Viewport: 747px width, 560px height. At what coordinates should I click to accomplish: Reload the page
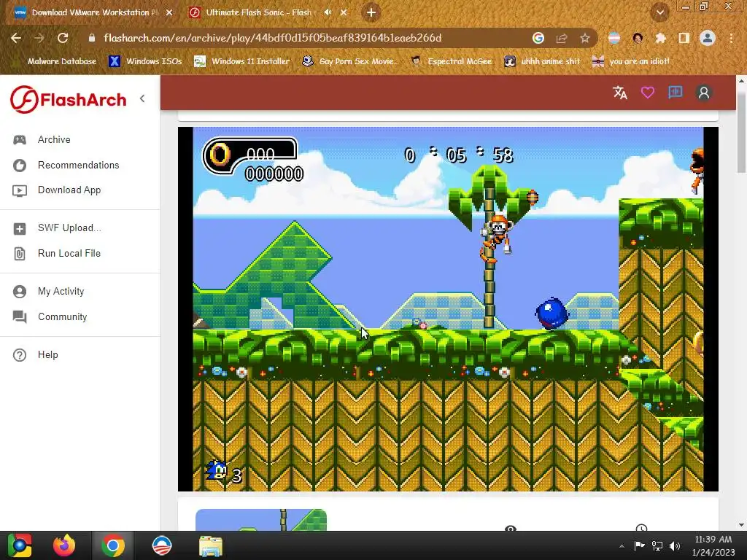coord(63,38)
